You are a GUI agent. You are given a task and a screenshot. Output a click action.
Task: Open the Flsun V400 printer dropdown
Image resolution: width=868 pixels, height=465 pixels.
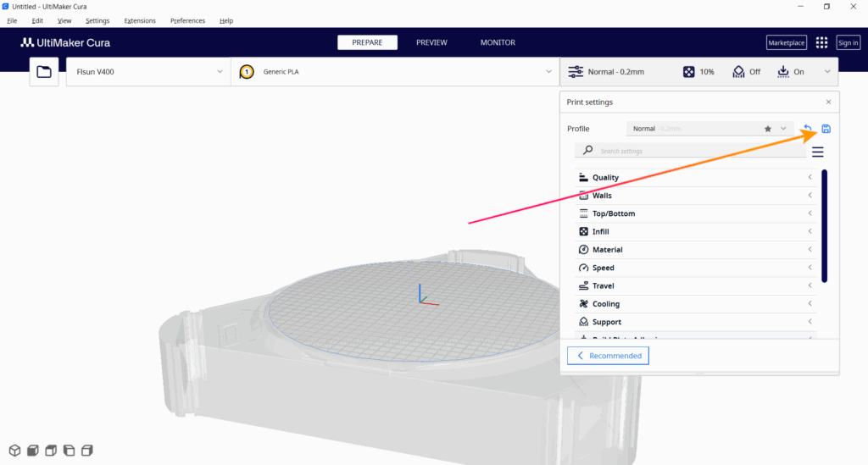tap(148, 72)
